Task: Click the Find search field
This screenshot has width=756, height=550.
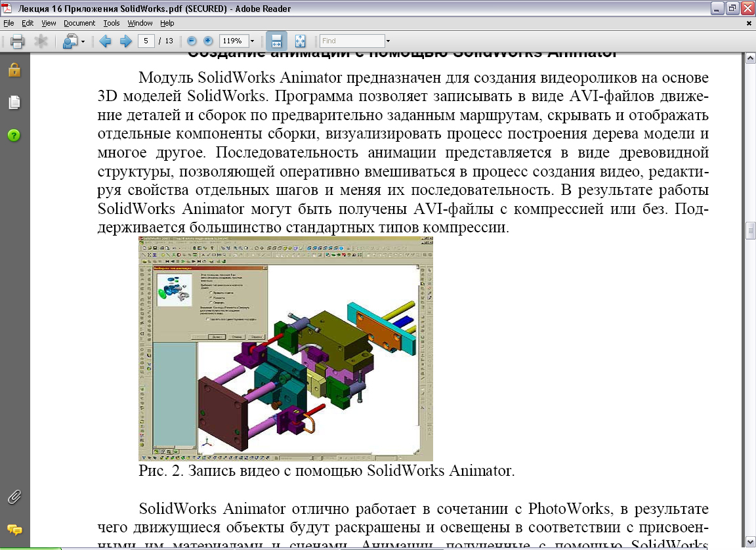Action: [x=352, y=41]
